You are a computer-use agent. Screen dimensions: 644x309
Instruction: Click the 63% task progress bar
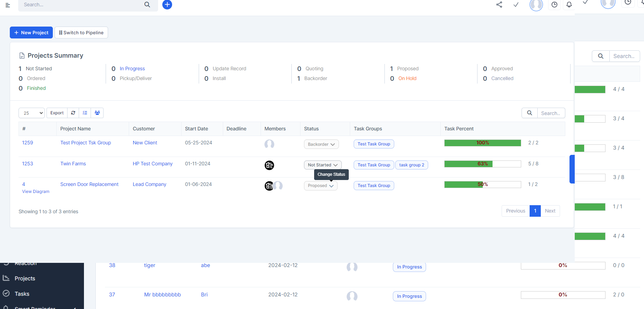pyautogui.click(x=482, y=164)
